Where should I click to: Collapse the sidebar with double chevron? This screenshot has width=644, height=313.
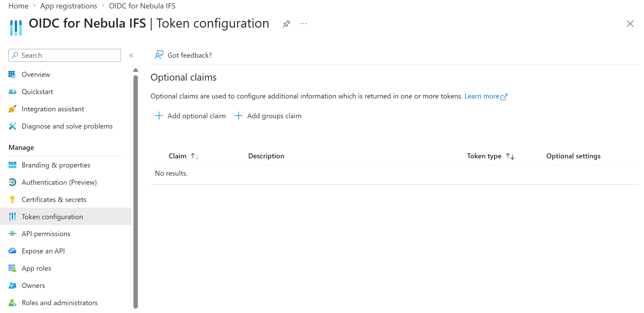point(131,56)
